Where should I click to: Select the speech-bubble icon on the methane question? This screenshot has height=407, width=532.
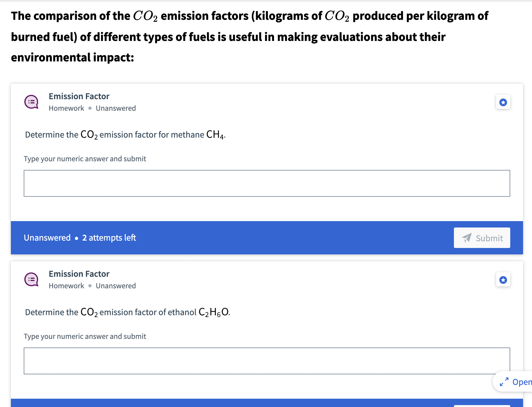click(31, 102)
